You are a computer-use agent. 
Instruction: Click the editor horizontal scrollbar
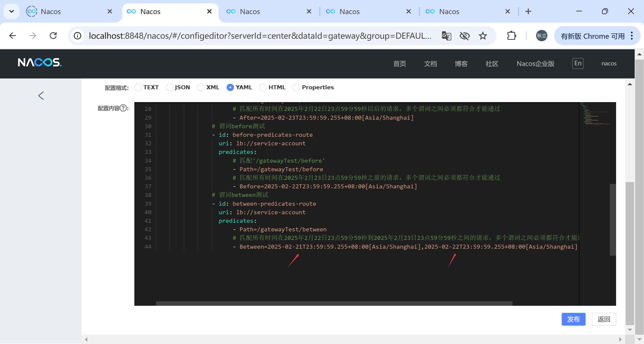[334, 303]
